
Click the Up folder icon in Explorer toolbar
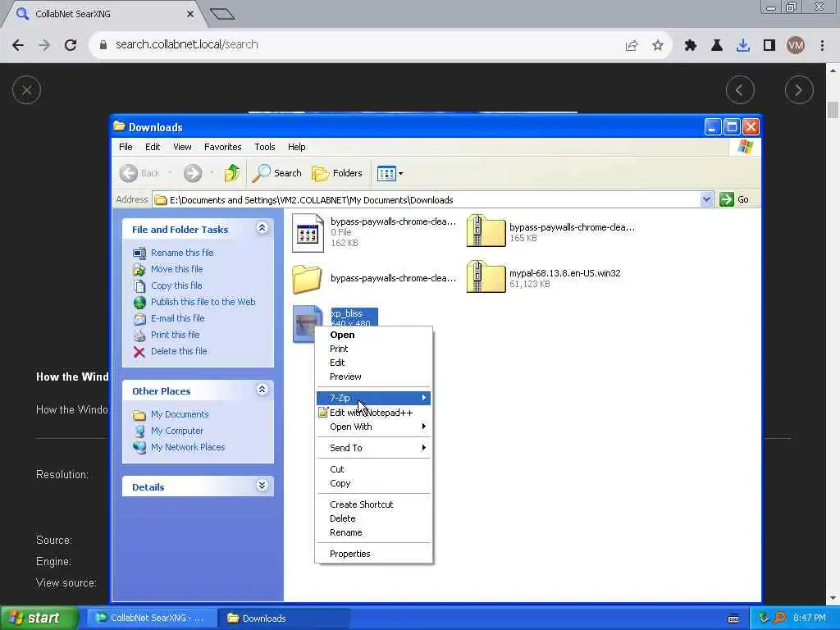tap(232, 173)
